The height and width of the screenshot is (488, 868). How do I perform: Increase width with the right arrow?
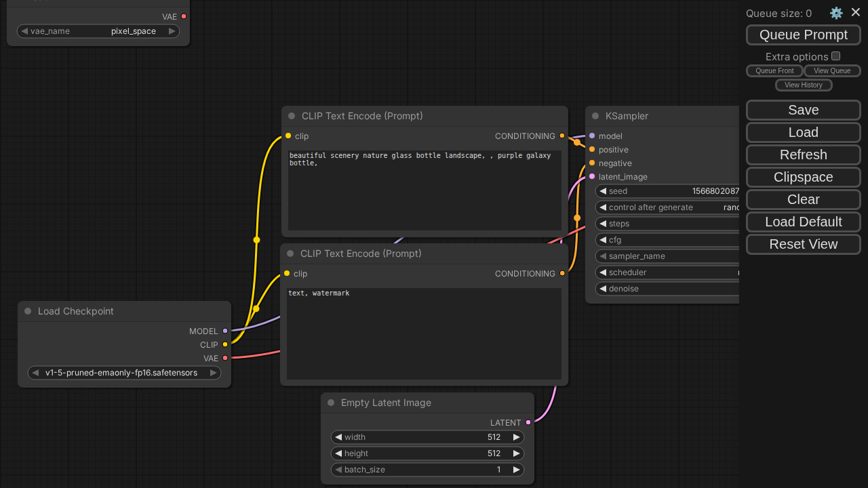516,437
